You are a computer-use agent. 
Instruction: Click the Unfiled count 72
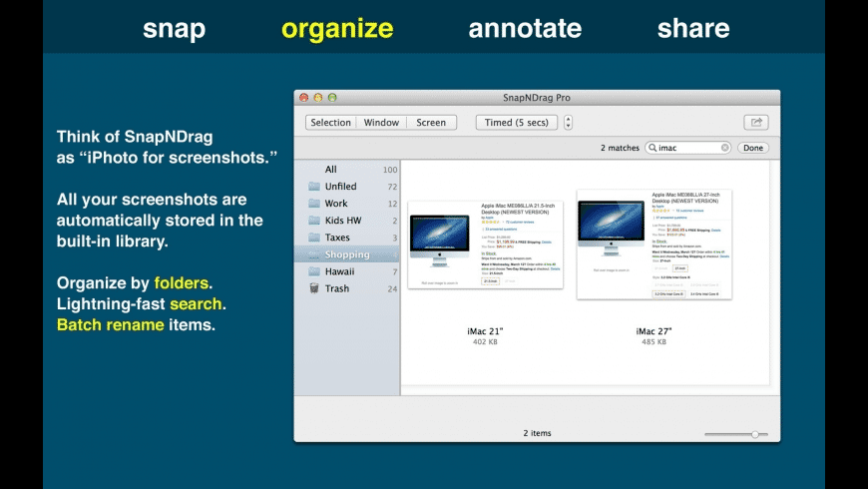click(392, 187)
